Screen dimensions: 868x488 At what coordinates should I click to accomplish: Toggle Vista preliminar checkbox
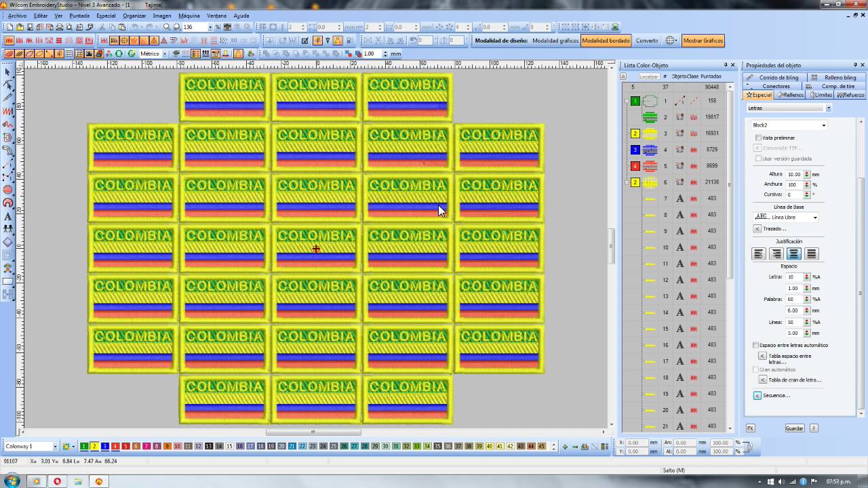coord(758,138)
